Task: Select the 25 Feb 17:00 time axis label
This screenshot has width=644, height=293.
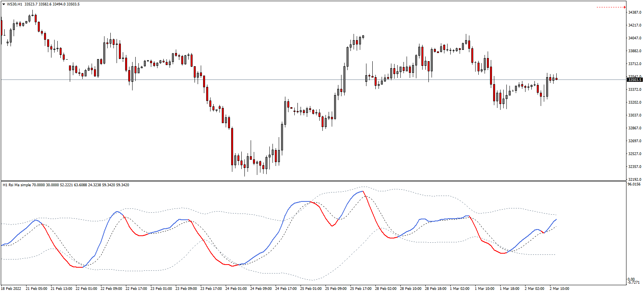Action: [x=361, y=289]
